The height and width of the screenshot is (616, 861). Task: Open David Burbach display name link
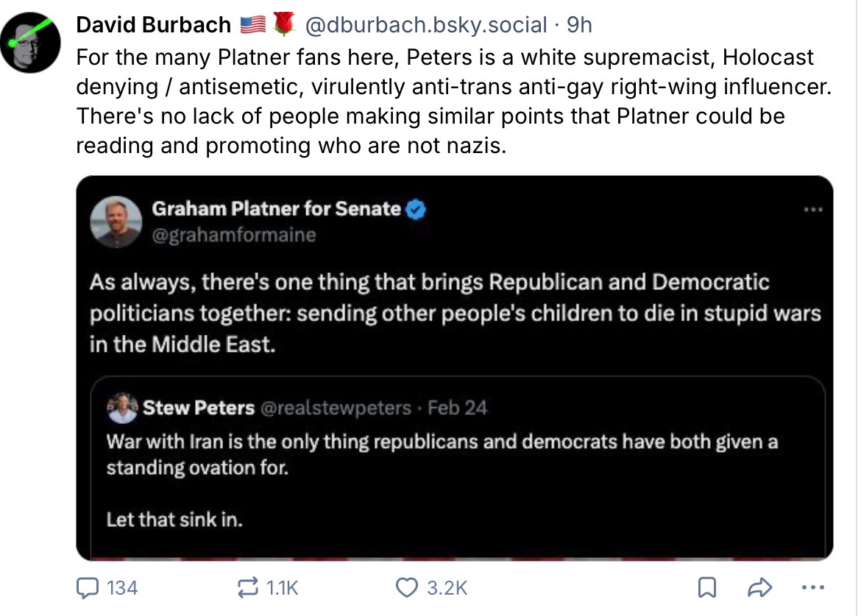tap(153, 25)
